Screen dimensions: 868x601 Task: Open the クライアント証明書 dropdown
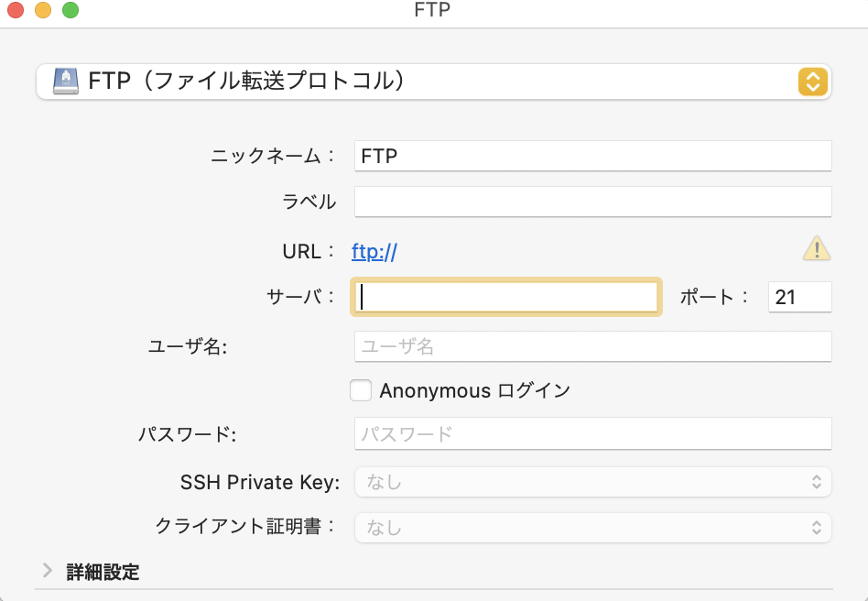tap(592, 528)
